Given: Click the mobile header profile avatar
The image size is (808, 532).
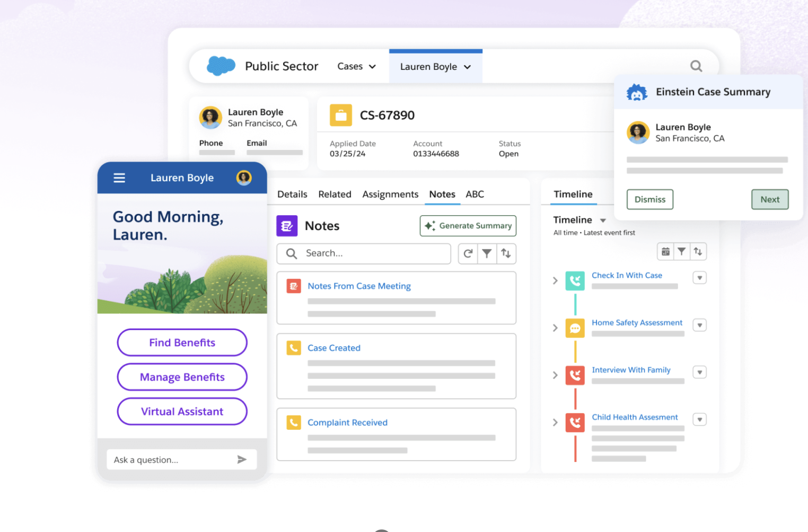Looking at the screenshot, I should coord(244,178).
